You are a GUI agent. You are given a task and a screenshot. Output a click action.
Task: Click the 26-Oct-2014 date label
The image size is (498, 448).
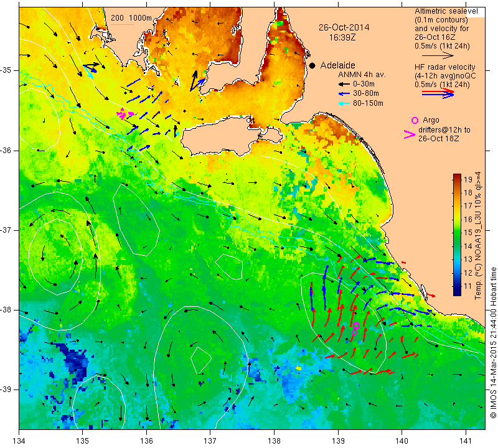[344, 27]
